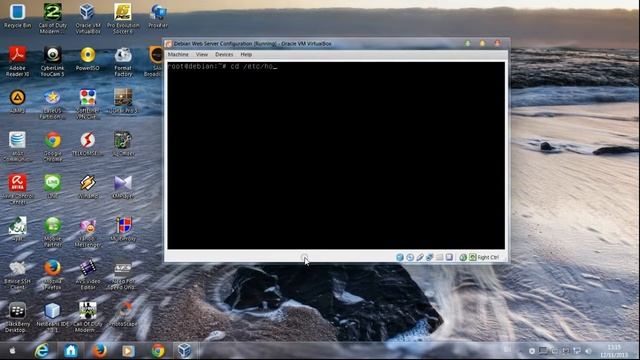
Task: Click the display indicator icon in VirtualBox status bar
Action: click(x=449, y=257)
